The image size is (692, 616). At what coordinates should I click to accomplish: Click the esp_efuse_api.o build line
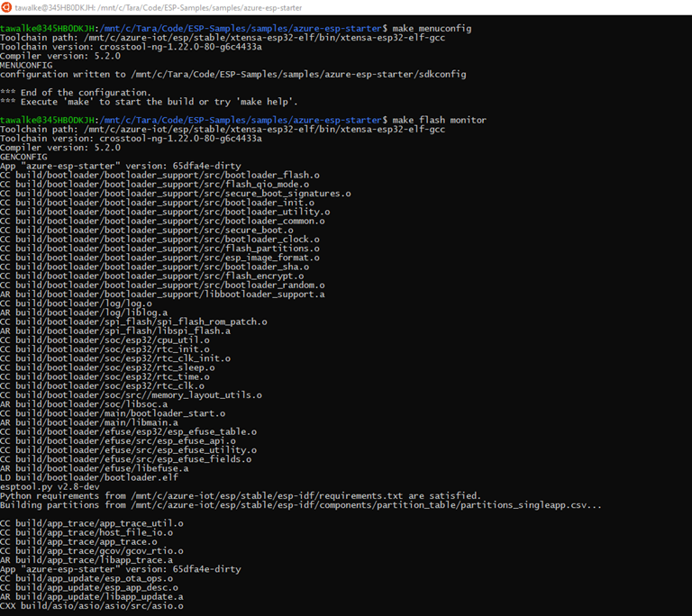(118, 440)
